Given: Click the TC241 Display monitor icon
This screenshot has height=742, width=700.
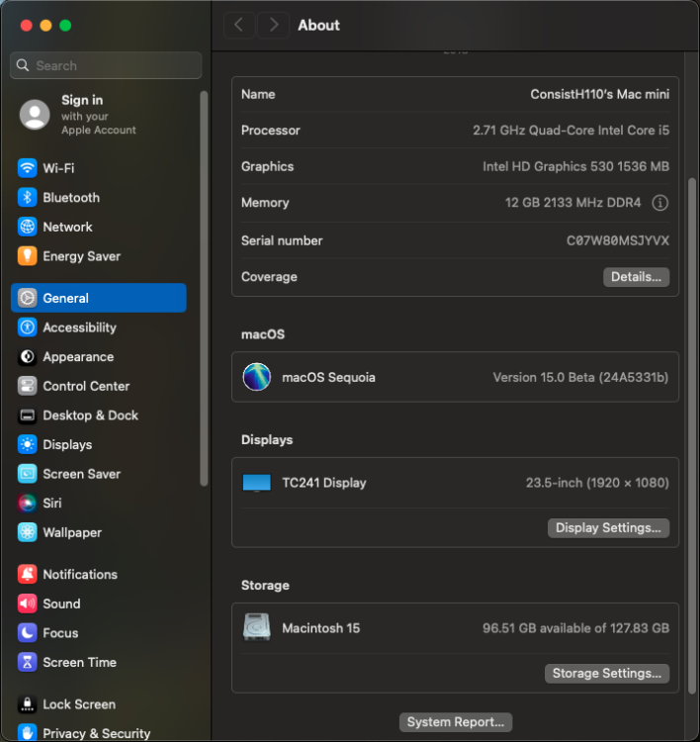Looking at the screenshot, I should coord(257,483).
